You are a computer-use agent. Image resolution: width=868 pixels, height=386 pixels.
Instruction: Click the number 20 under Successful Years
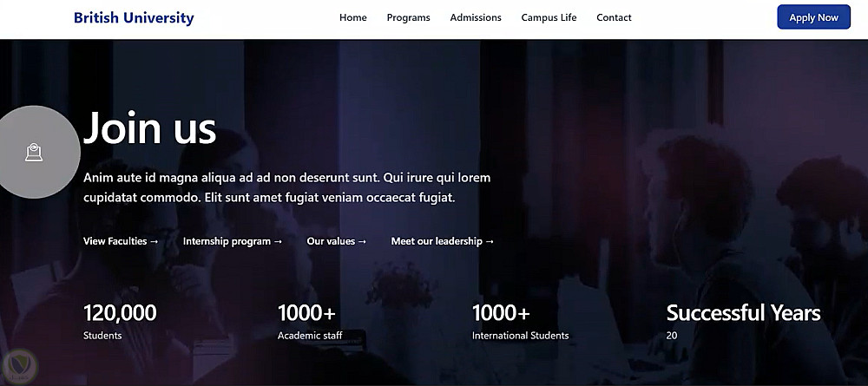[672, 335]
